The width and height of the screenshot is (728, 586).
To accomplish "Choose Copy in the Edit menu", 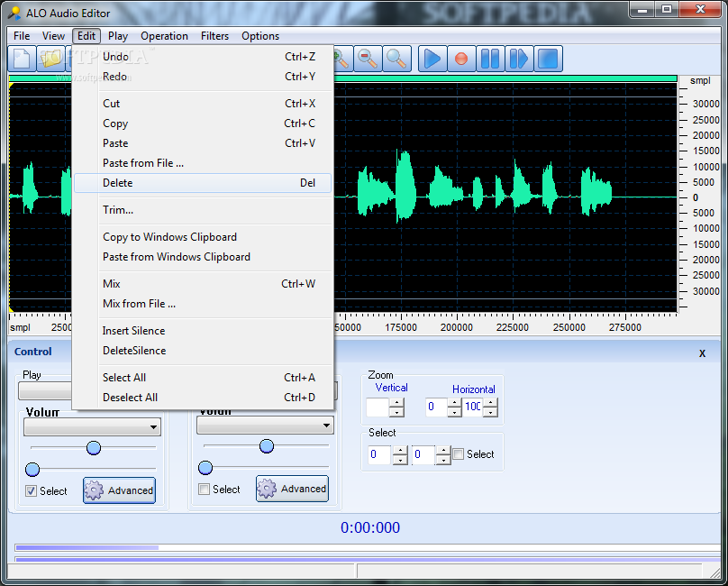I will click(x=203, y=124).
